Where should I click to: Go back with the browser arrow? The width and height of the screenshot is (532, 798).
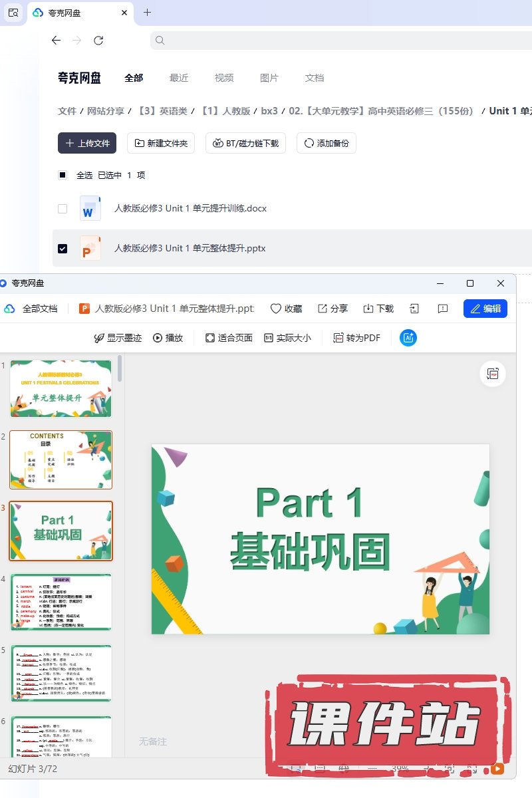click(56, 41)
